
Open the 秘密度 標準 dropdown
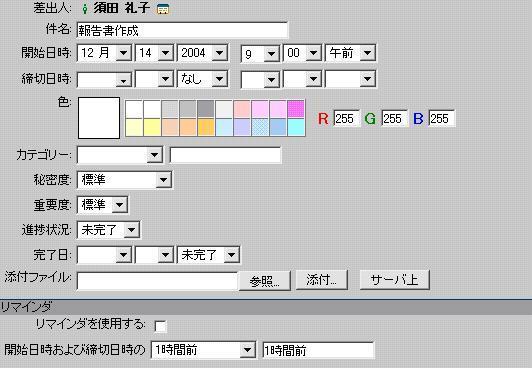(125, 180)
